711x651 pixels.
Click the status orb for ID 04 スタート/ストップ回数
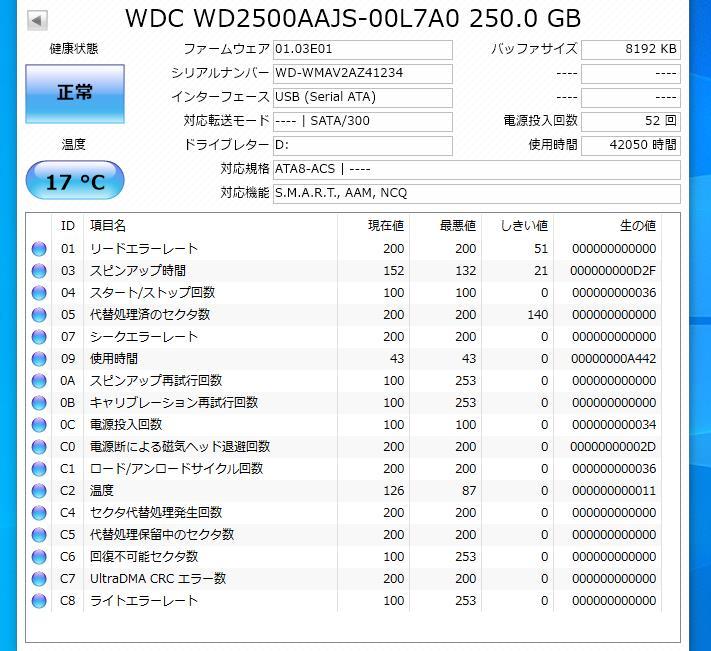(x=39, y=293)
